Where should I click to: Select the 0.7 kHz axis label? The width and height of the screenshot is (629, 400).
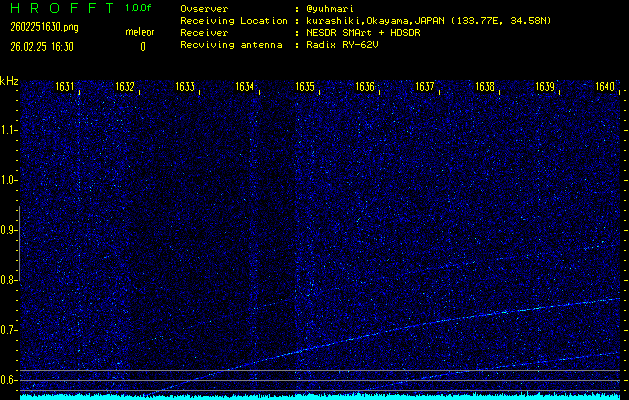9,330
